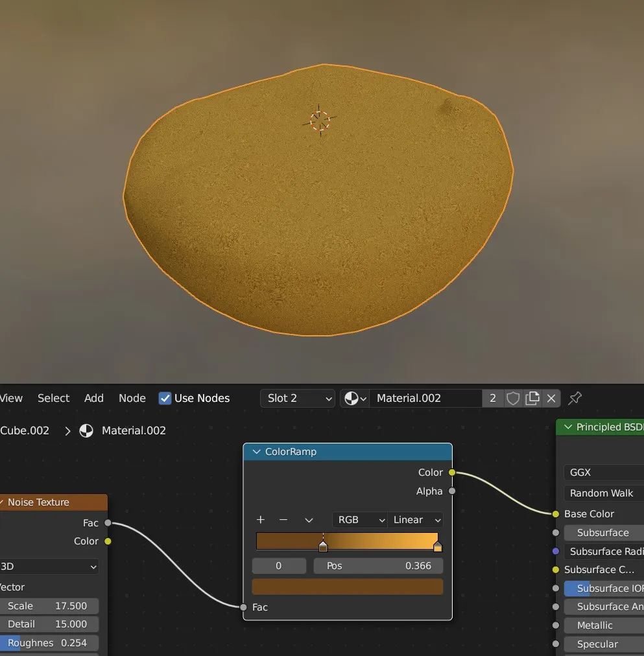The height and width of the screenshot is (656, 644).
Task: Open the View menu
Action: click(x=11, y=398)
